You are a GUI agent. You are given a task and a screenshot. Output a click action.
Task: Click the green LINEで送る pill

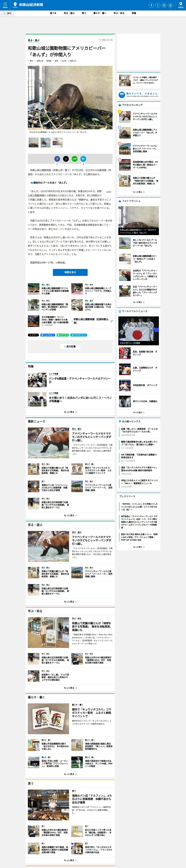(63, 335)
